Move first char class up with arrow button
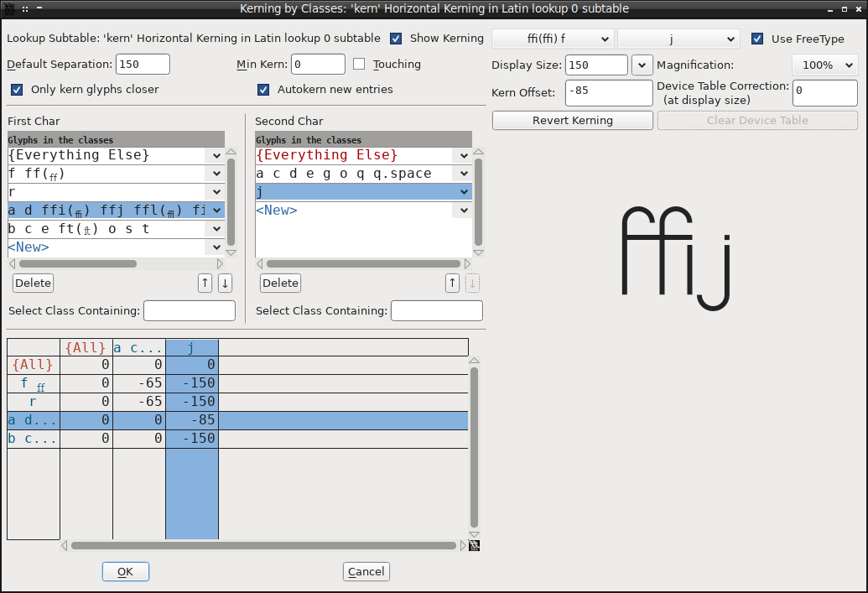The image size is (868, 593). tap(205, 283)
